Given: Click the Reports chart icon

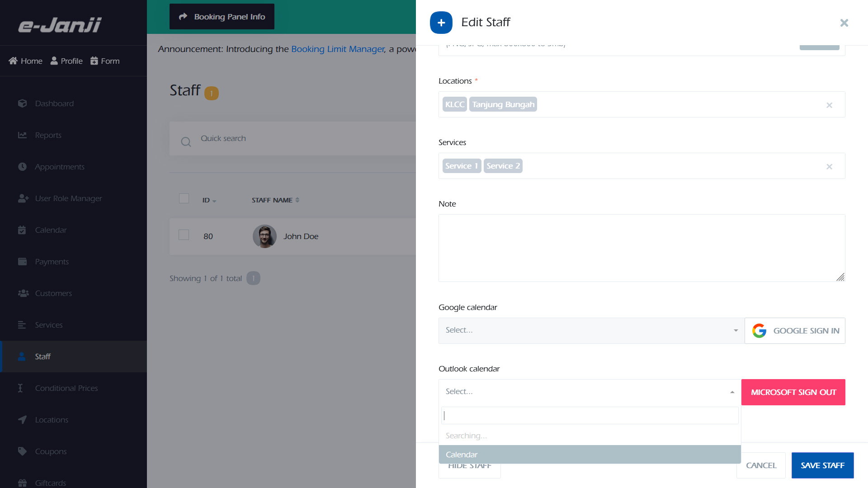Looking at the screenshot, I should (x=22, y=135).
